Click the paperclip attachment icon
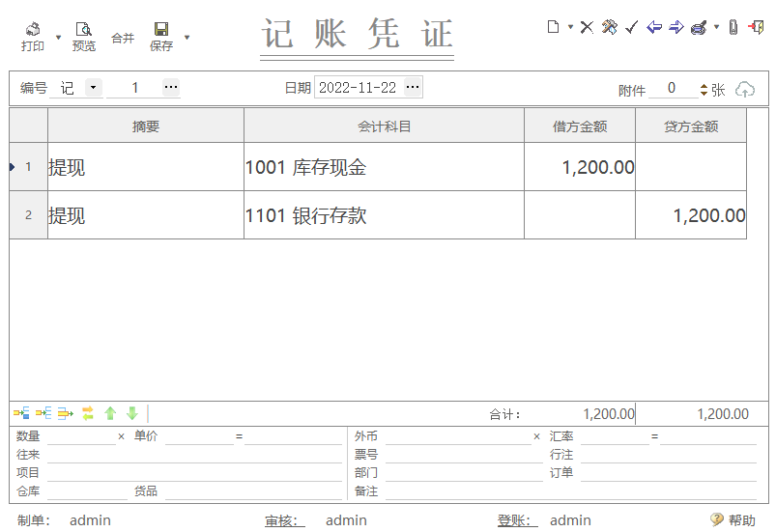This screenshot has height=532, width=776. (x=733, y=27)
